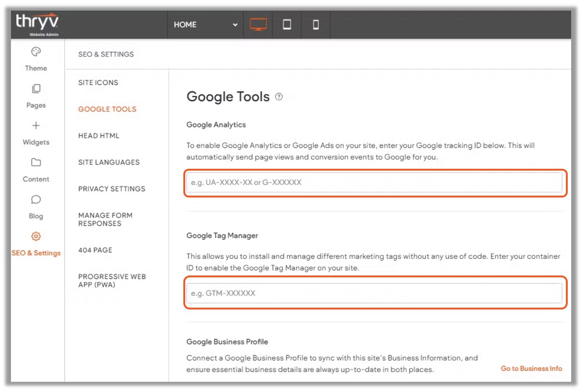Click the Google Business Profile heading
This screenshot has height=392, width=581.
point(227,342)
